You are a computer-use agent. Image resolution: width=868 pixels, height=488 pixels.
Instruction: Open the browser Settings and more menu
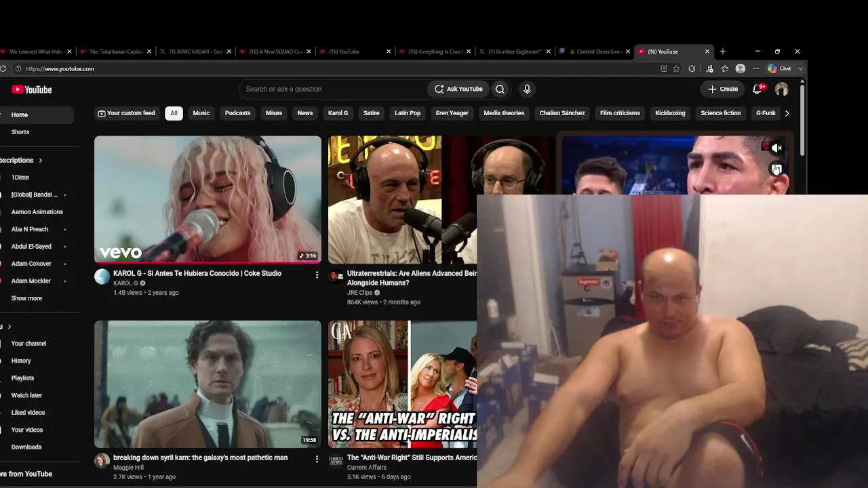point(756,68)
